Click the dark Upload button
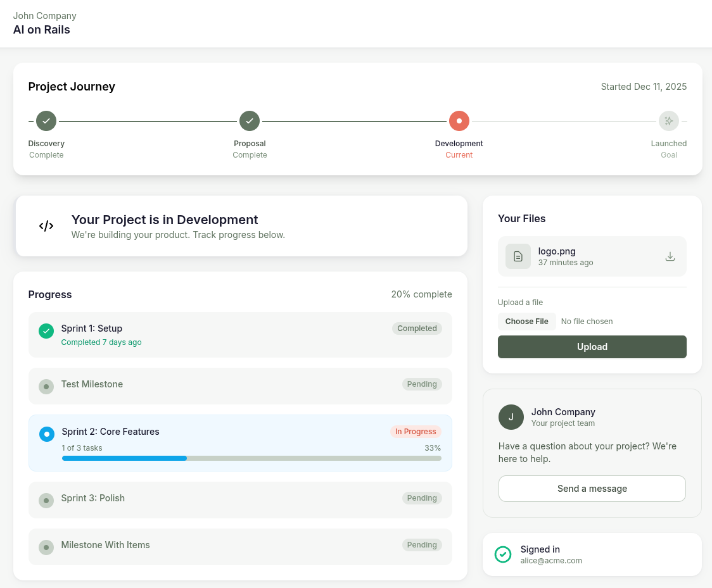712x588 pixels. [592, 347]
